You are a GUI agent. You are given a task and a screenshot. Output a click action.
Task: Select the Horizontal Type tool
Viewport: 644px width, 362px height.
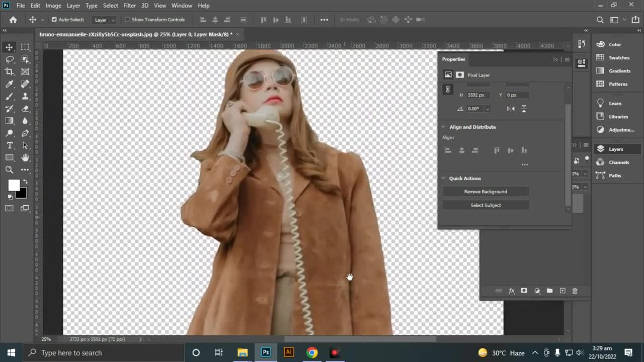coord(10,145)
